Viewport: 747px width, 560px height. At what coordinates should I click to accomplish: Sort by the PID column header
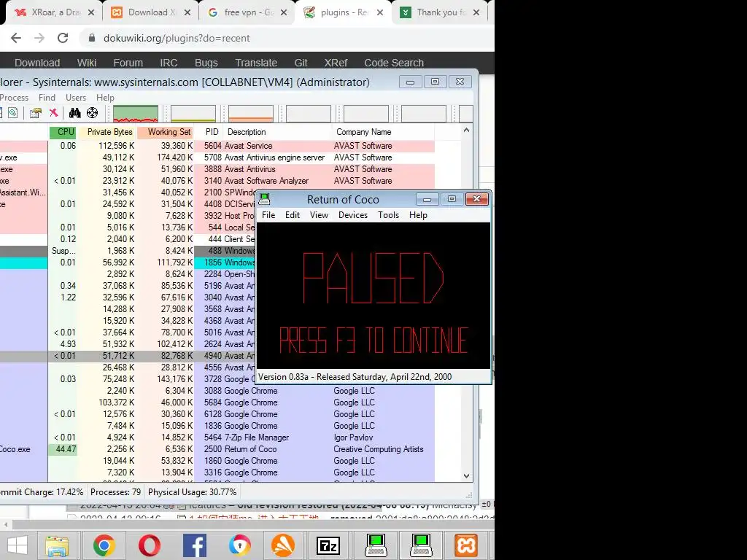click(x=208, y=133)
